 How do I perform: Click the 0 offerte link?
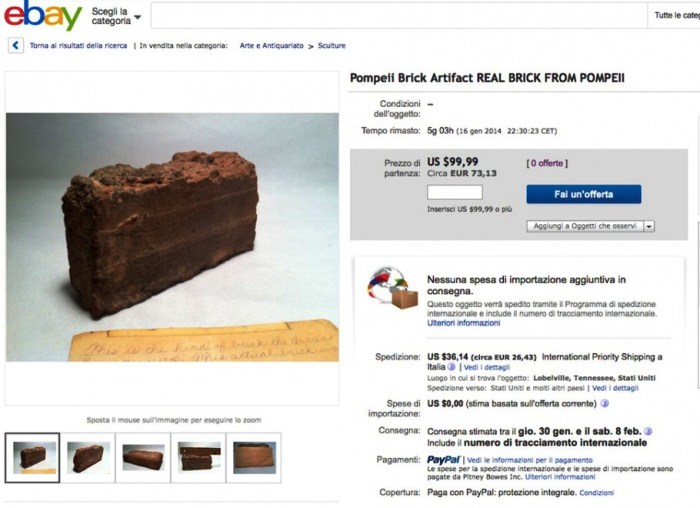[547, 163]
